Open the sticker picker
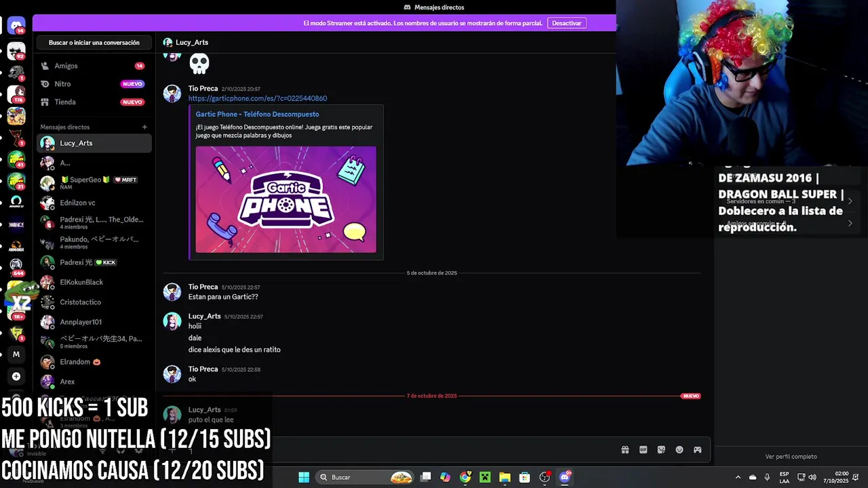Screen dimensions: 868x488 tap(661, 450)
